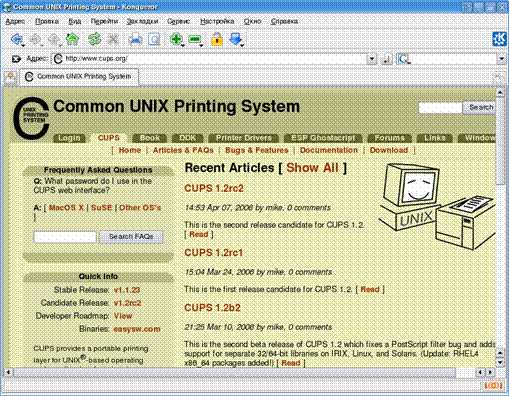Clear the location bar with the erase icon
This screenshot has height=396, width=509.
16,59
